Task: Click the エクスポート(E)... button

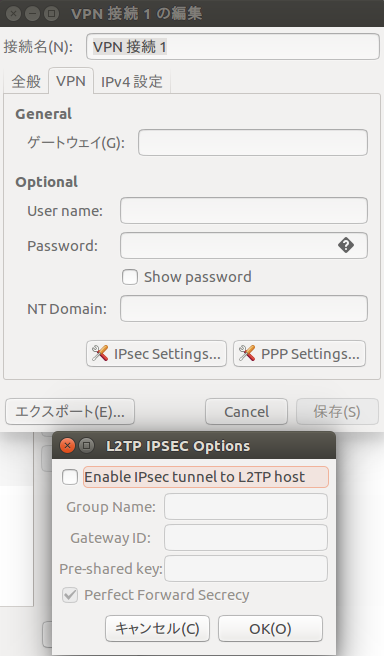Action: 70,412
